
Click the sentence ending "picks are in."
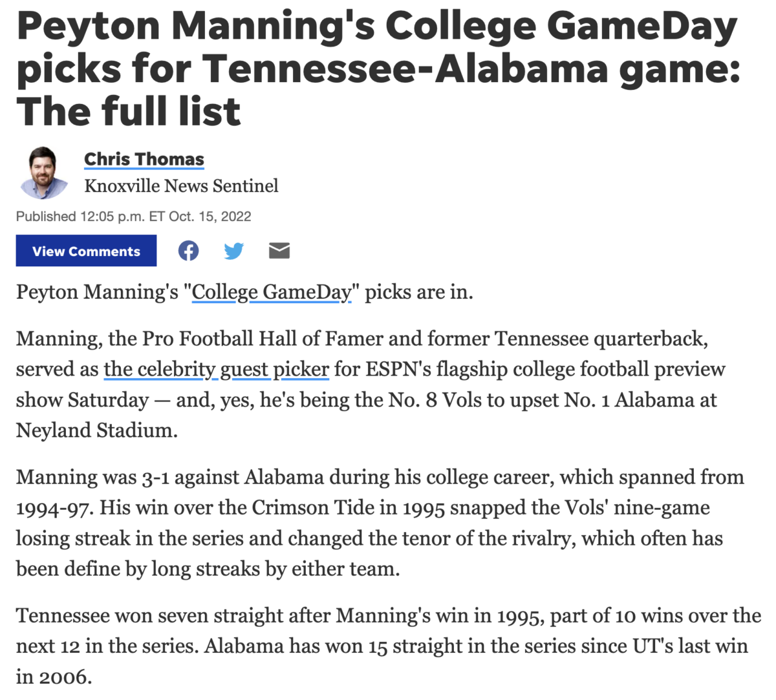(x=244, y=292)
